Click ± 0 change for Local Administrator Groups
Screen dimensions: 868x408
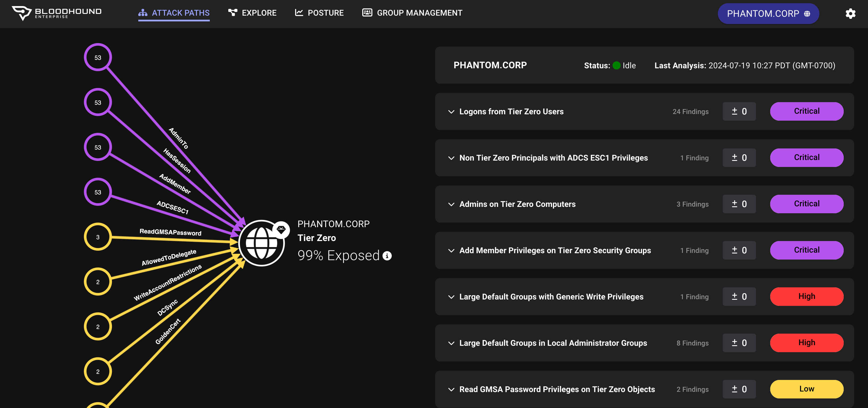point(739,343)
